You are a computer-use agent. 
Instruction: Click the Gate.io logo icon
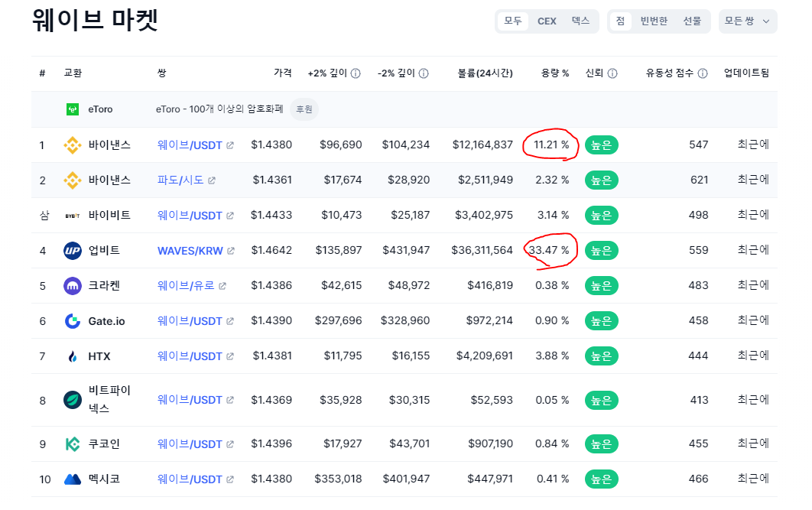(73, 321)
